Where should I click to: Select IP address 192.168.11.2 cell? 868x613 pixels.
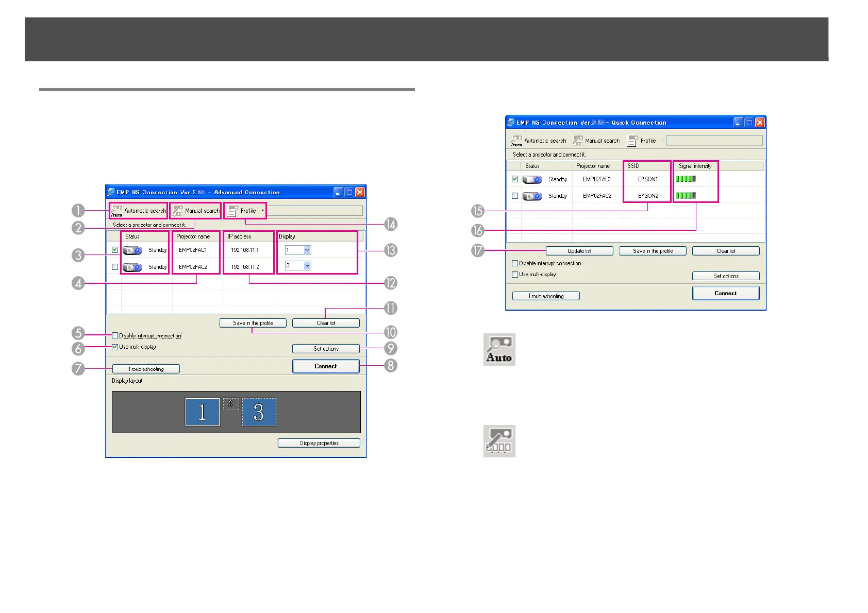click(x=245, y=267)
